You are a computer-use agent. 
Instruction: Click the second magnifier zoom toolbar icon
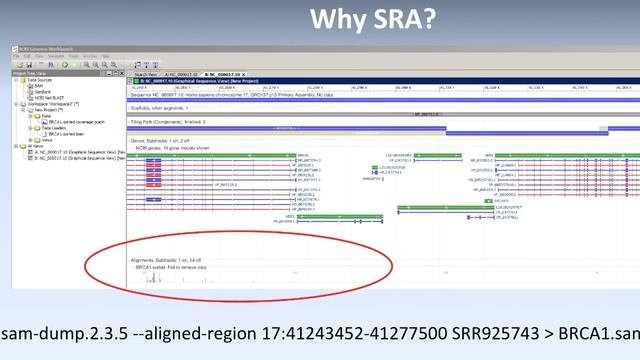click(96, 65)
